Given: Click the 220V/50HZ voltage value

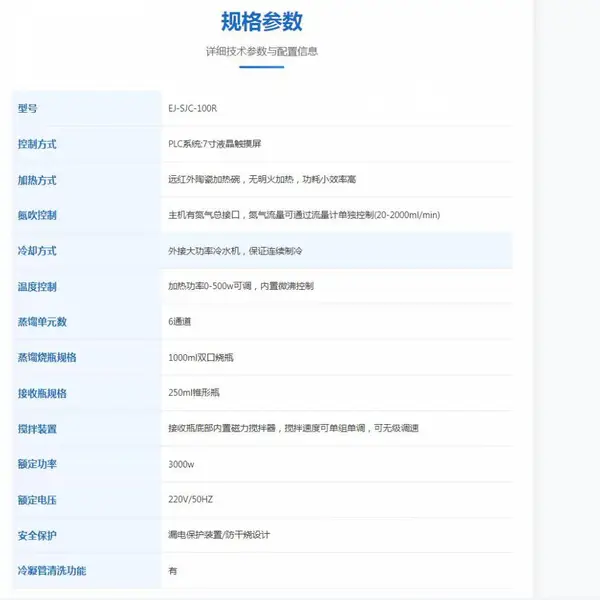Looking at the screenshot, I should [191, 499].
